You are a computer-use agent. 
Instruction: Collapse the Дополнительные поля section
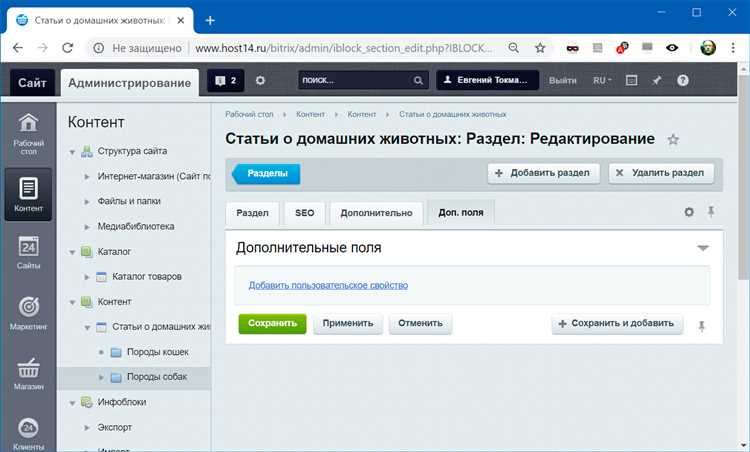pyautogui.click(x=703, y=248)
